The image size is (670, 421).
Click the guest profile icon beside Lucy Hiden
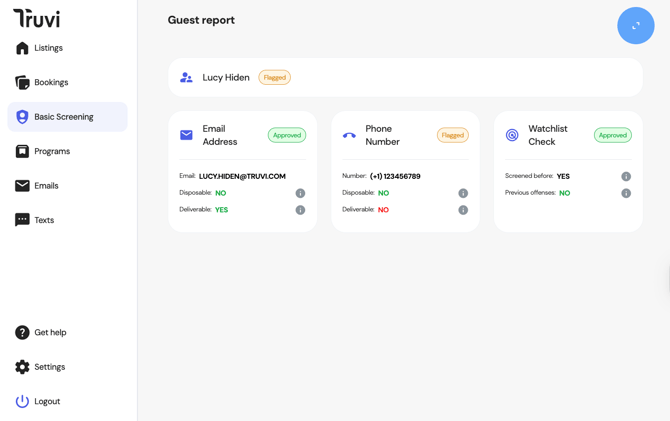coord(186,77)
